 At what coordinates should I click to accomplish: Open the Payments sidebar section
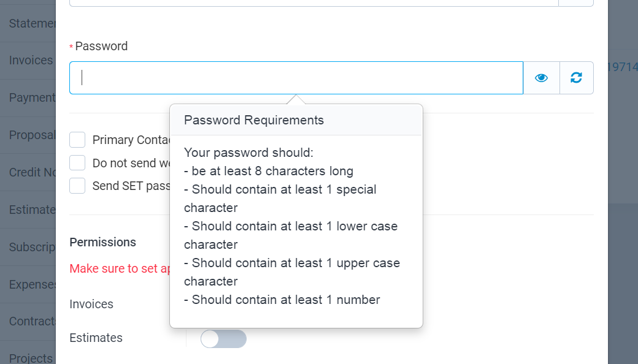point(32,97)
